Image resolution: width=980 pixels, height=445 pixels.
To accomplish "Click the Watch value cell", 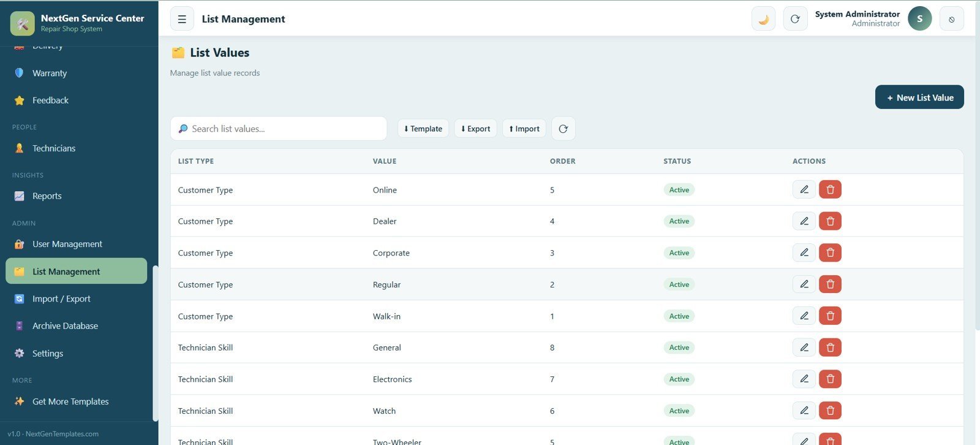I will [x=384, y=411].
